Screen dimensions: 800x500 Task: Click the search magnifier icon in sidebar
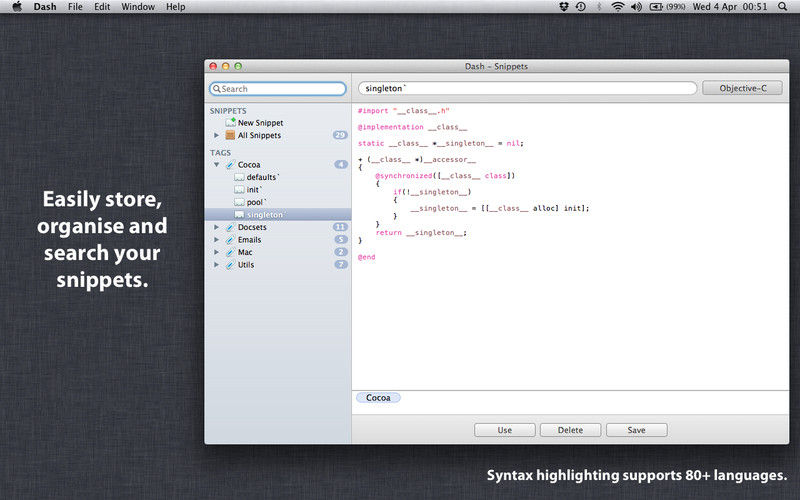point(217,89)
